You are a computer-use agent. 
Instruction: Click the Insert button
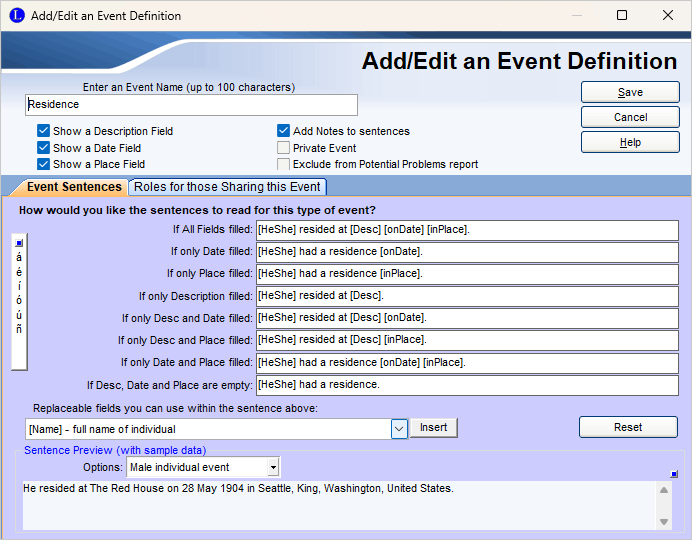[x=433, y=428]
